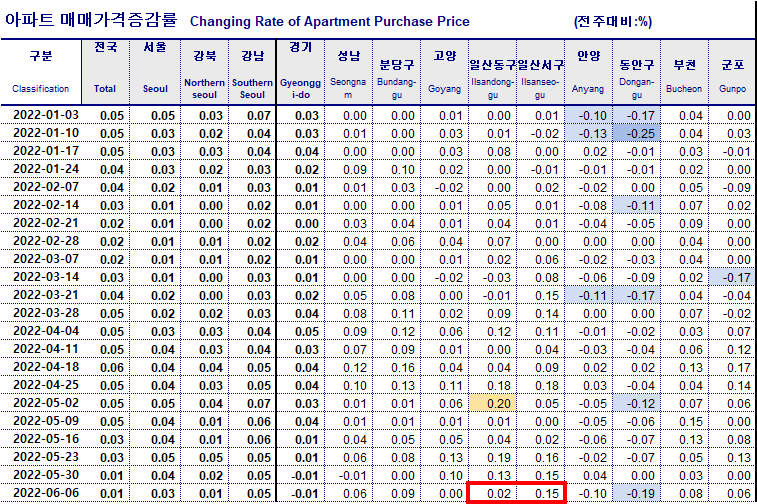Click the Total column header
This screenshot has height=504, width=757.
click(106, 71)
